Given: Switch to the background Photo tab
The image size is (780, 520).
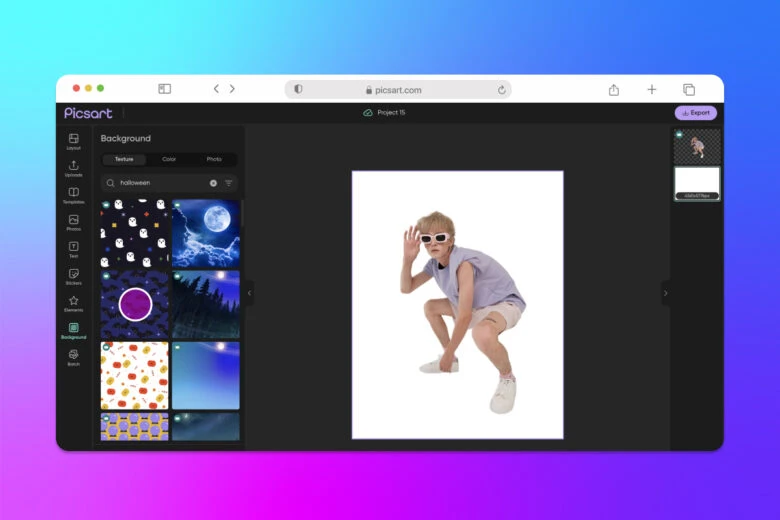Looking at the screenshot, I should [214, 159].
